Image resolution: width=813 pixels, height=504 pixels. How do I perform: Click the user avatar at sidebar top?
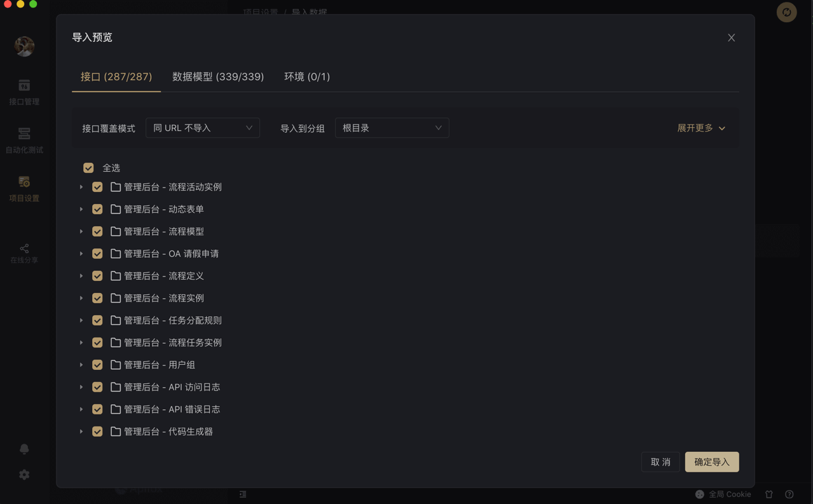pos(24,46)
